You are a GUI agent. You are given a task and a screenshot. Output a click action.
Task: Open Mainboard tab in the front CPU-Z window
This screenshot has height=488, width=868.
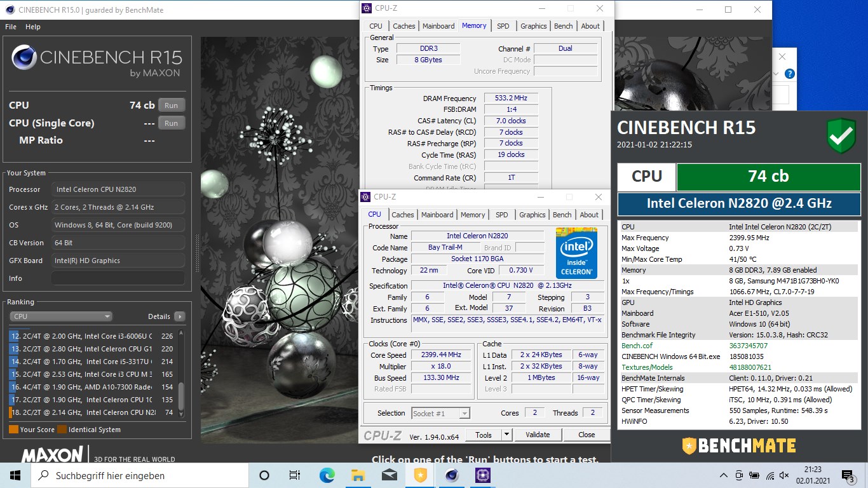pos(438,215)
